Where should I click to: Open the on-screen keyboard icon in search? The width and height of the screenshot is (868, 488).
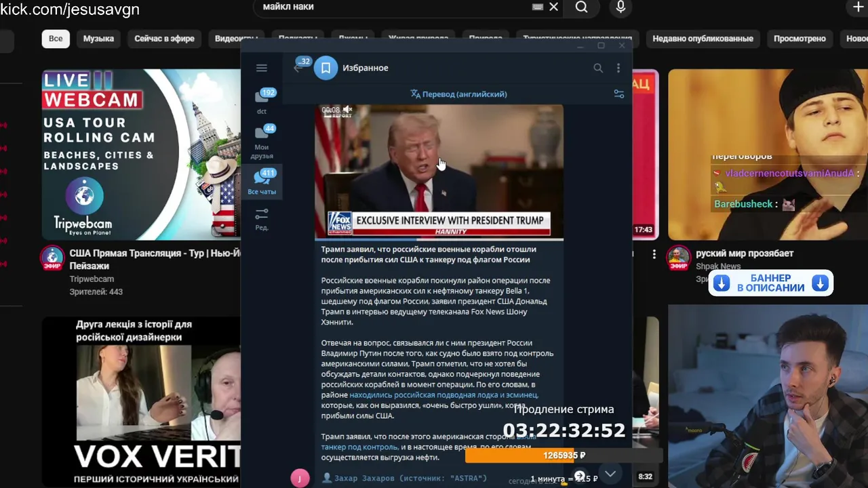538,7
